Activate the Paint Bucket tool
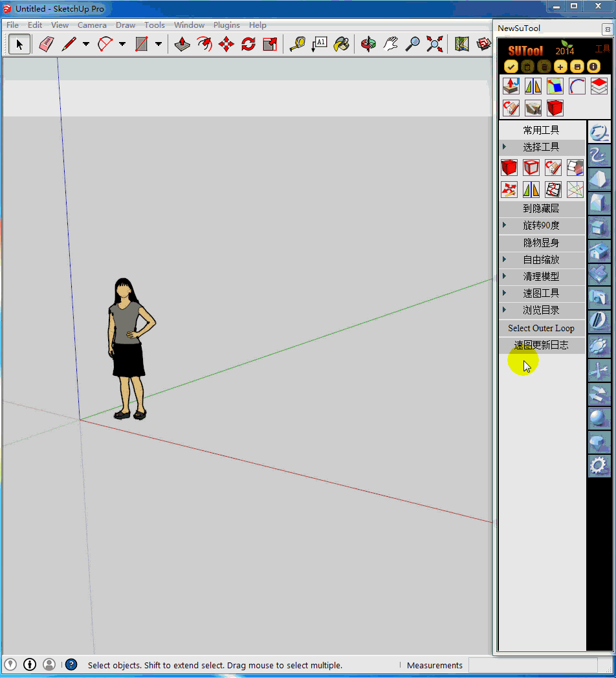 pos(341,44)
